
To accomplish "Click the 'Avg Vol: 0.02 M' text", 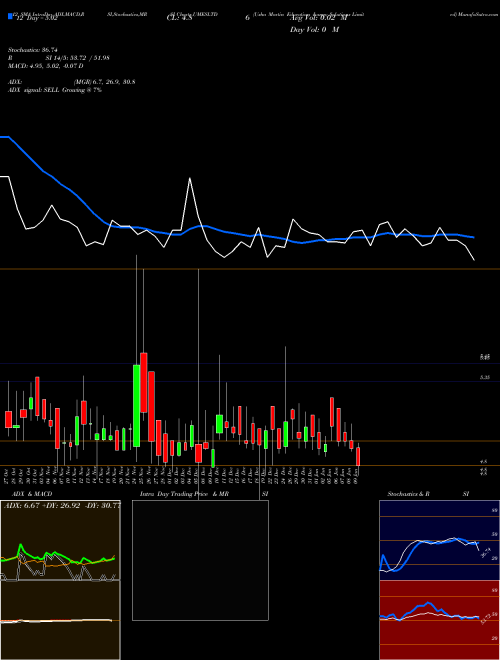I will (319, 19).
